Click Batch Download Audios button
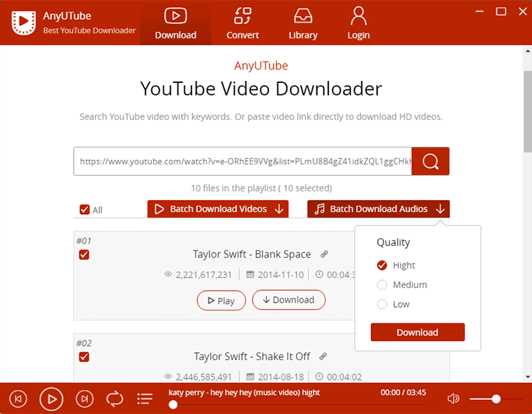 [378, 209]
